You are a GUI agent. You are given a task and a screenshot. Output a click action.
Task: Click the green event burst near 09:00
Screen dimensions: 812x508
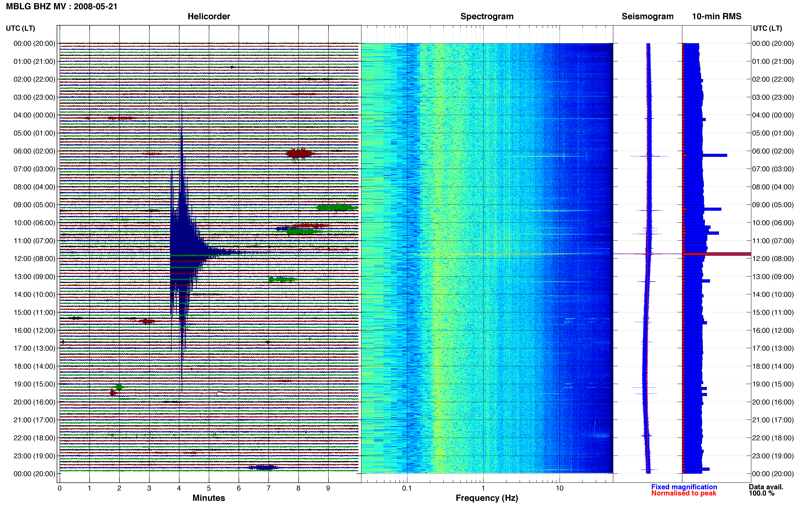point(337,207)
